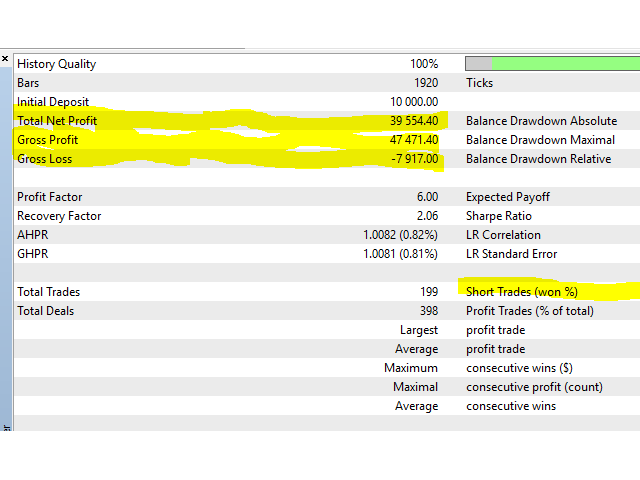
Task: Click the LR Correlation label
Action: 504,235
